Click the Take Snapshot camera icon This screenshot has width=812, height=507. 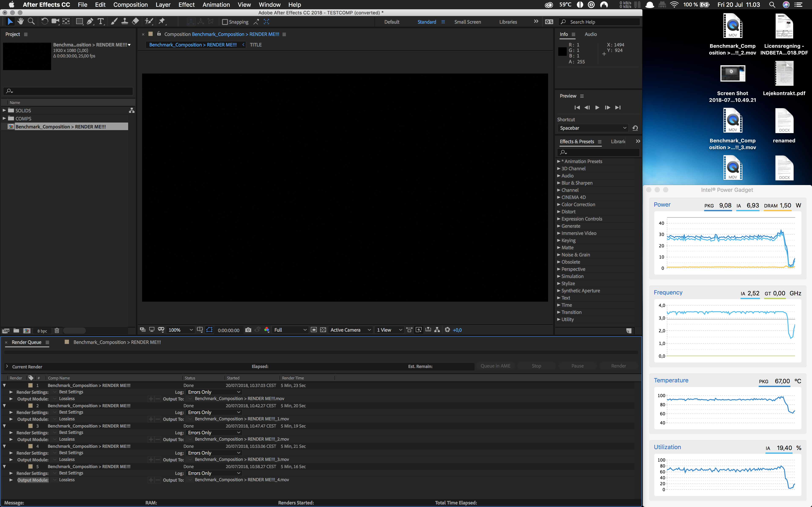tap(248, 330)
